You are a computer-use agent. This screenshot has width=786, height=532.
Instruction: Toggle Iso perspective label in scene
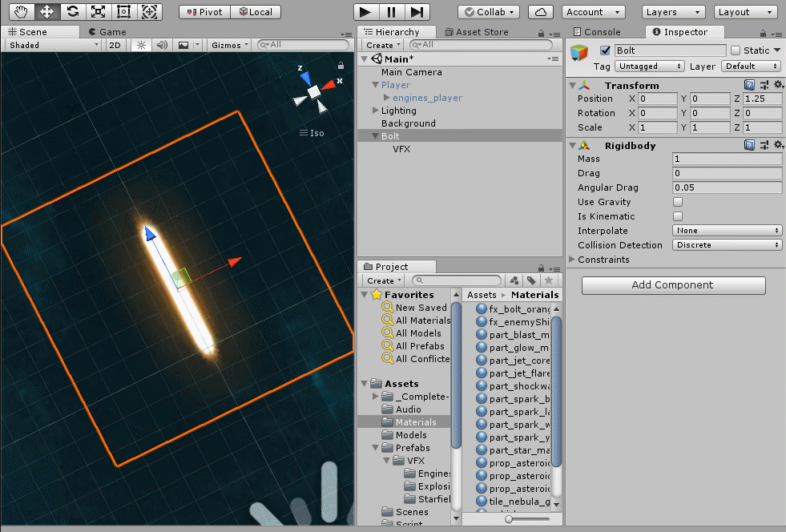click(x=312, y=133)
